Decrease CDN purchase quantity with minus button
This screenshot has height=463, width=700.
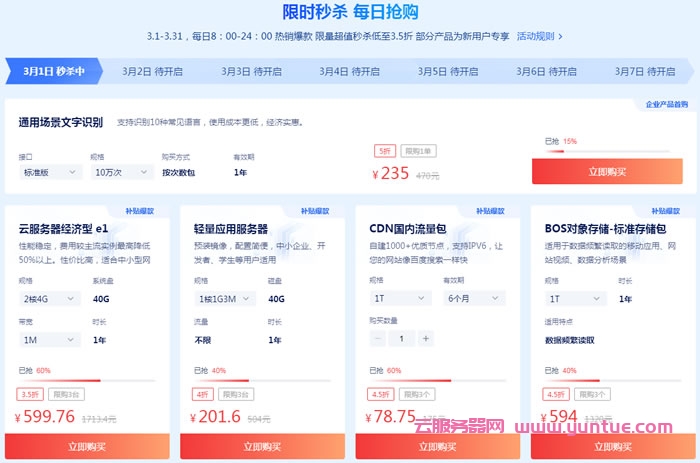[378, 338]
